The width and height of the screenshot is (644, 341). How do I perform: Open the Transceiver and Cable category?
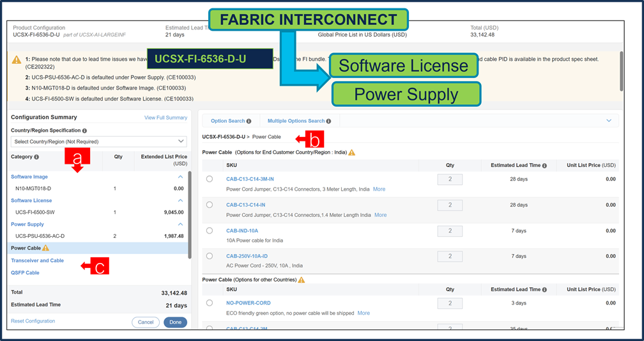(37, 261)
